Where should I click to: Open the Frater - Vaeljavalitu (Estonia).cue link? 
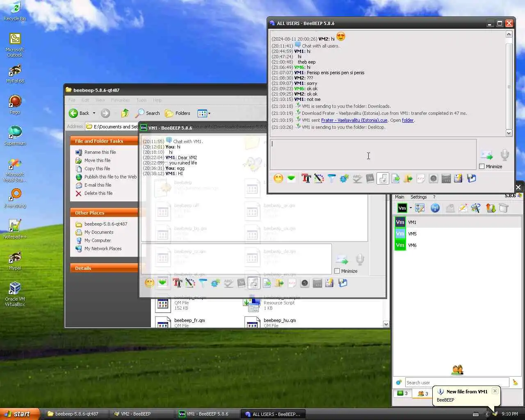(x=354, y=120)
